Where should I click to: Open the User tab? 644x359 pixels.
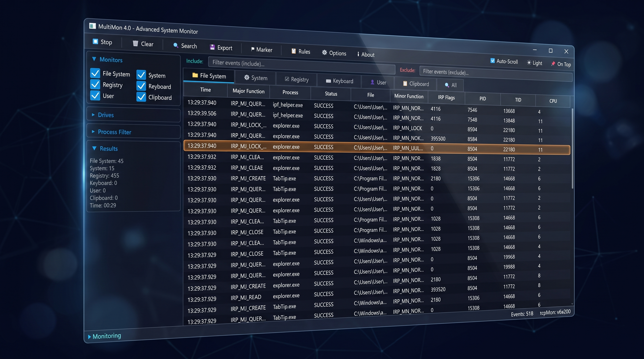378,82
